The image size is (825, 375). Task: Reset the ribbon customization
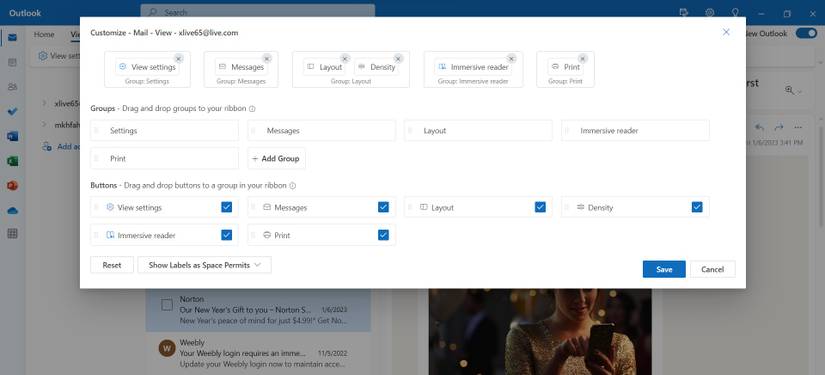pyautogui.click(x=112, y=265)
